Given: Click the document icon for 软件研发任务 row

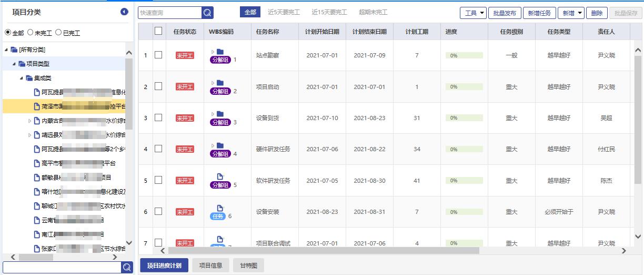Looking at the screenshot, I should tap(220, 177).
